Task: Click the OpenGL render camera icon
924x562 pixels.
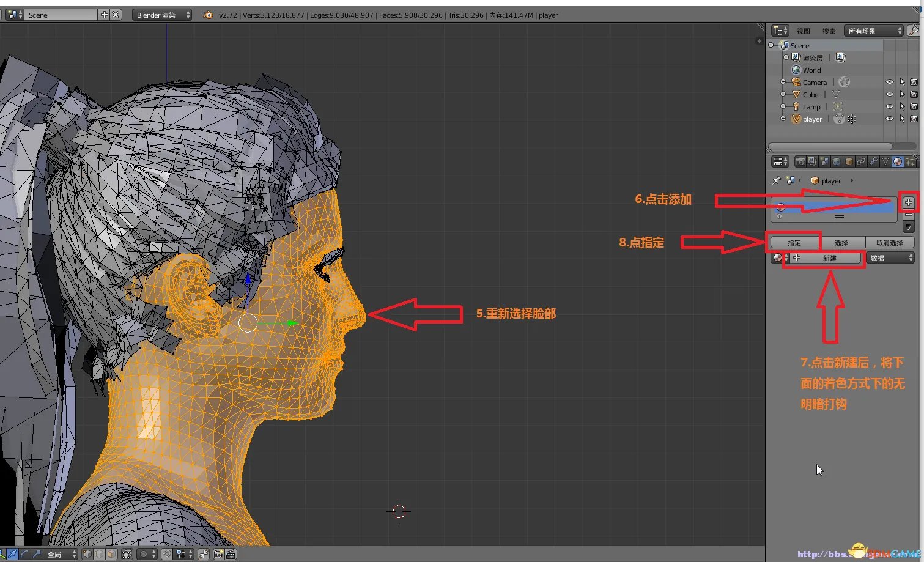Action: [218, 554]
